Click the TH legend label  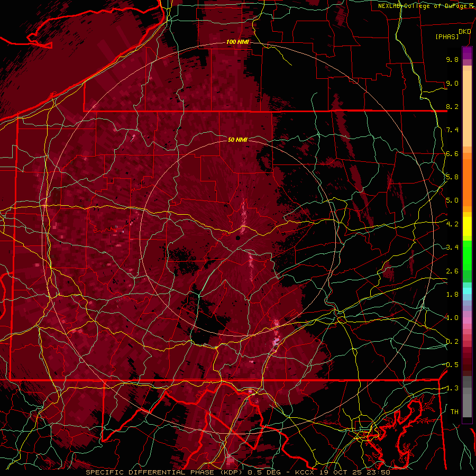click(x=454, y=412)
